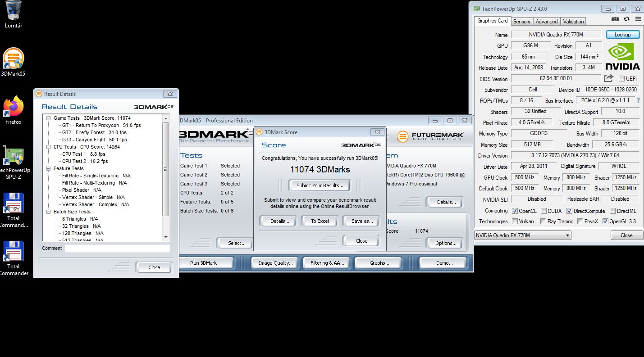Click the 3DMark Score title bar icon
The image size is (644, 357).
259,132
